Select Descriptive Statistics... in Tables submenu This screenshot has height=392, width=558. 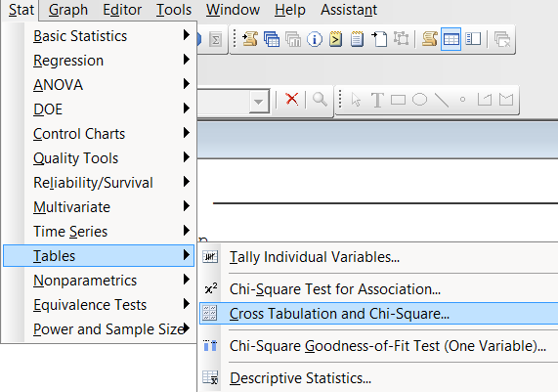click(378, 378)
